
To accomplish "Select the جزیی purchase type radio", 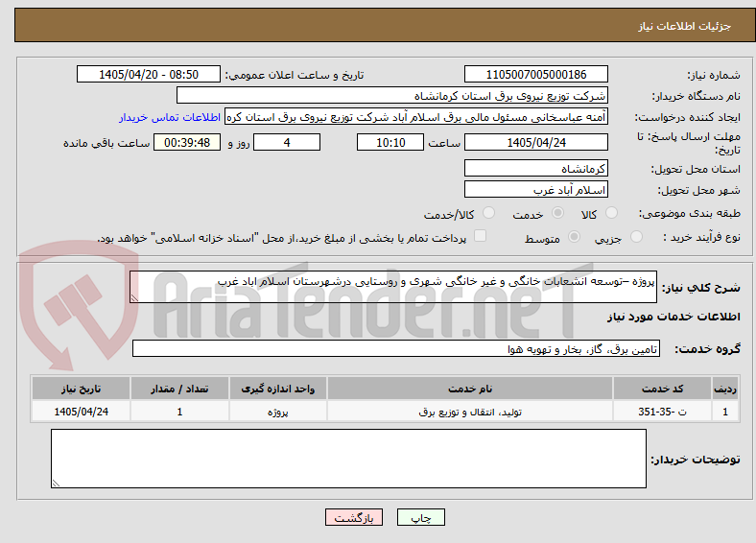I will coord(636,237).
